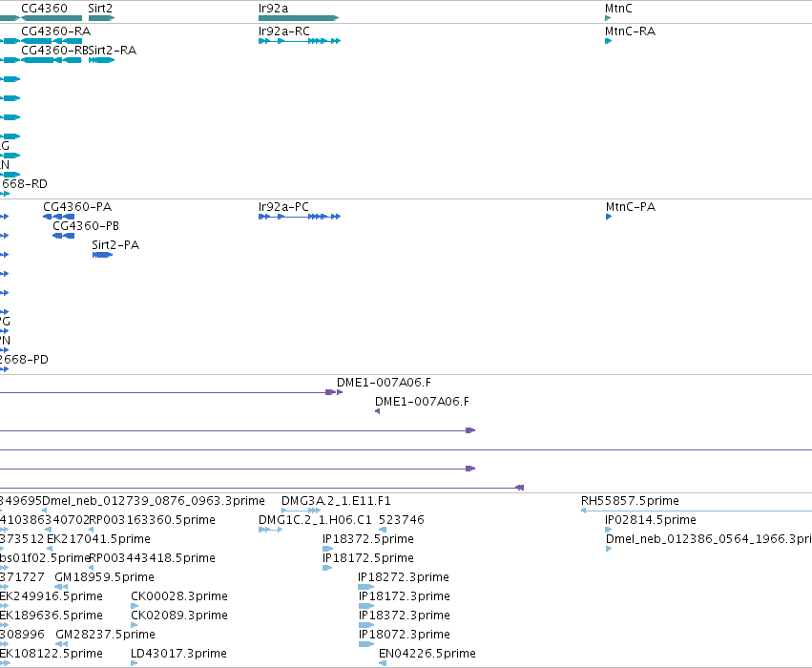
Task: Select the CG4360-RA transcript label
Action: pyautogui.click(x=56, y=31)
